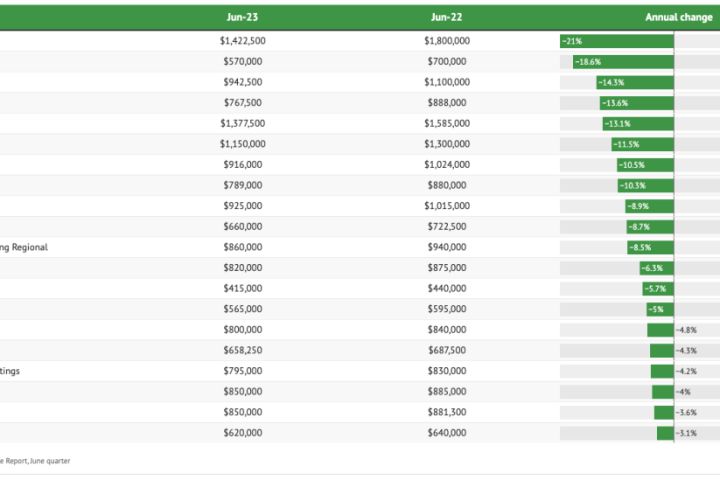Click the -21% annual change bar
Image resolution: width=720 pixels, height=480 pixels.
(617, 41)
